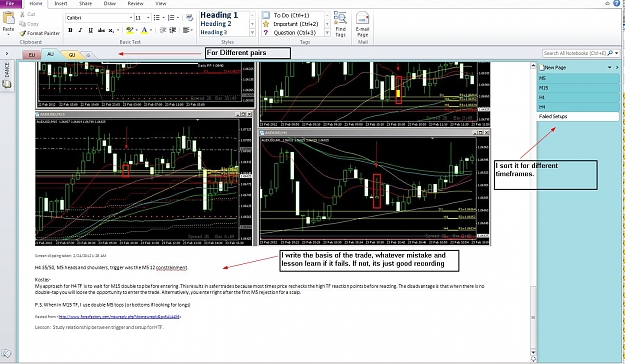The width and height of the screenshot is (625, 364).
Task: Open search scope dropdown arrow
Action: point(617,53)
